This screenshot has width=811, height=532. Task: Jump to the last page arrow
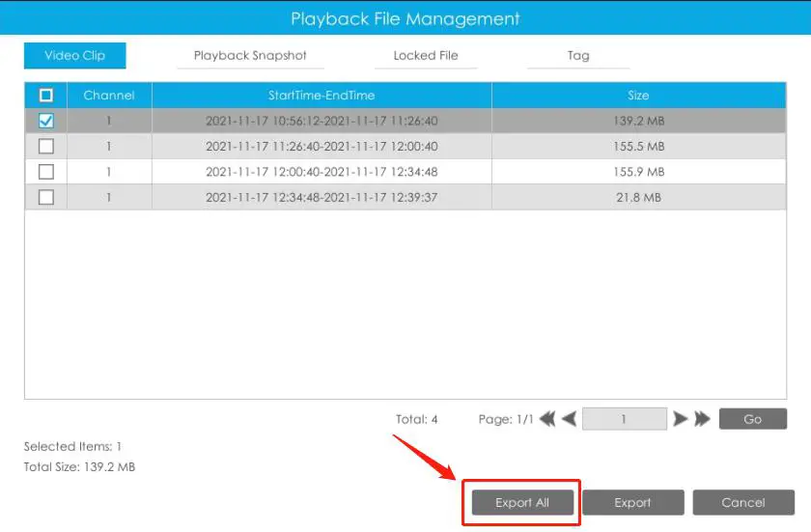[703, 419]
